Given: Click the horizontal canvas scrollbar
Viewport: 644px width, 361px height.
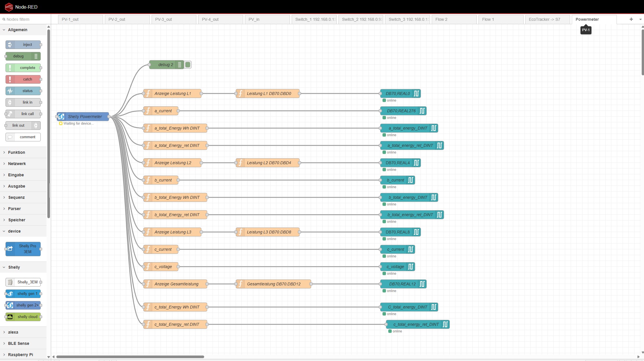Looking at the screenshot, I should (x=130, y=357).
